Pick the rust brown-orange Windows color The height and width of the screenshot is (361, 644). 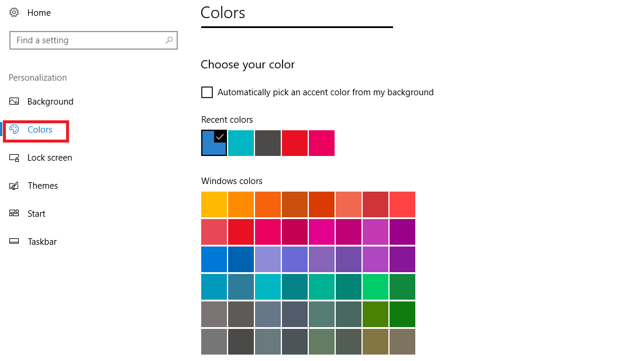294,204
